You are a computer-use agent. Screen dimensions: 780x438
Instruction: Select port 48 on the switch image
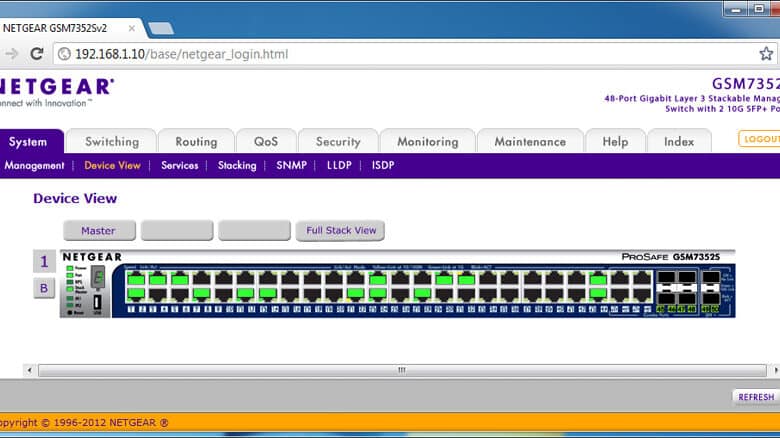642,294
